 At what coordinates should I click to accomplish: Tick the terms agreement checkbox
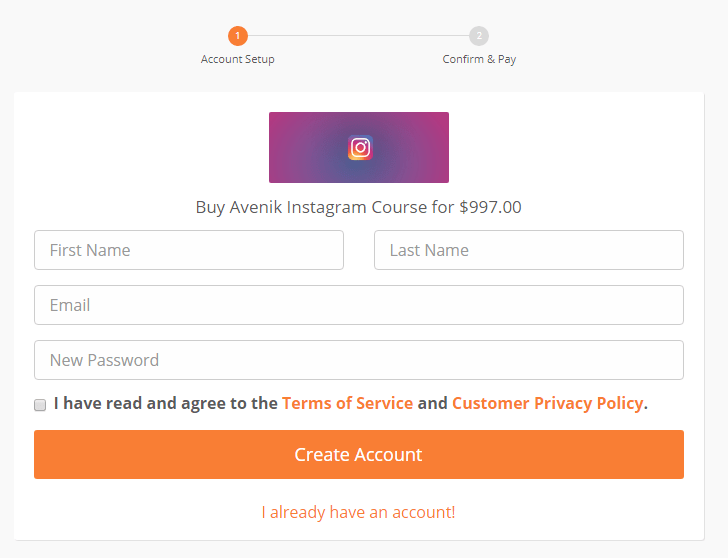click(40, 405)
